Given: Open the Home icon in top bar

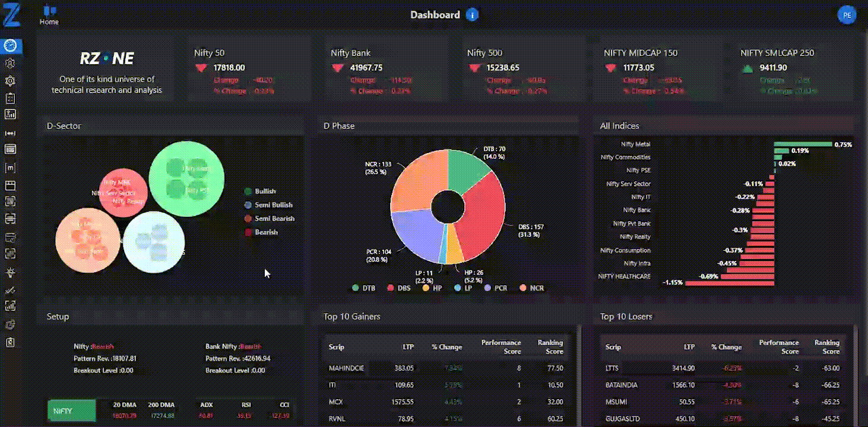Looking at the screenshot, I should (49, 16).
